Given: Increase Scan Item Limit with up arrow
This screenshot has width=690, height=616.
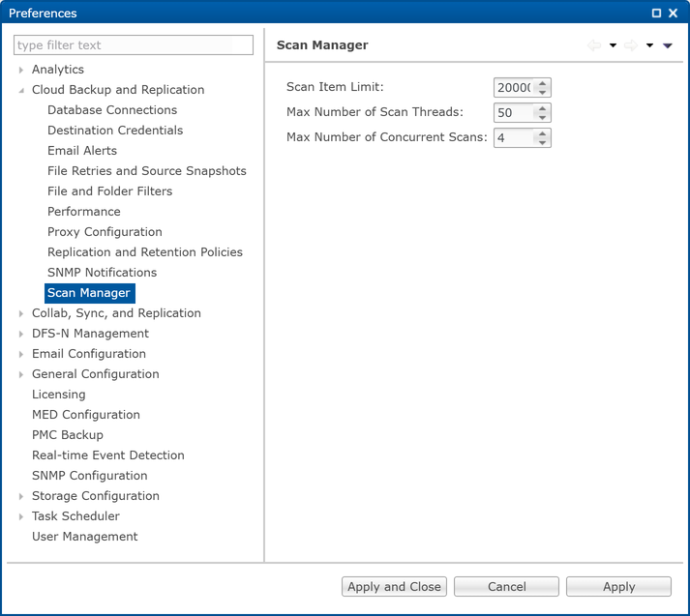Looking at the screenshot, I should coord(542,83).
